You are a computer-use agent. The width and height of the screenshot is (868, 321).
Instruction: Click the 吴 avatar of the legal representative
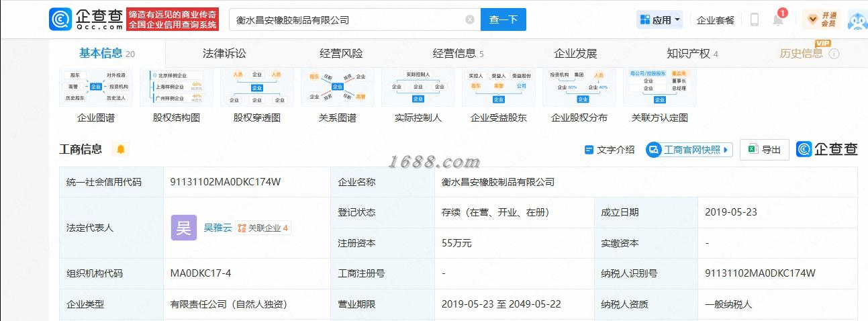(x=184, y=228)
